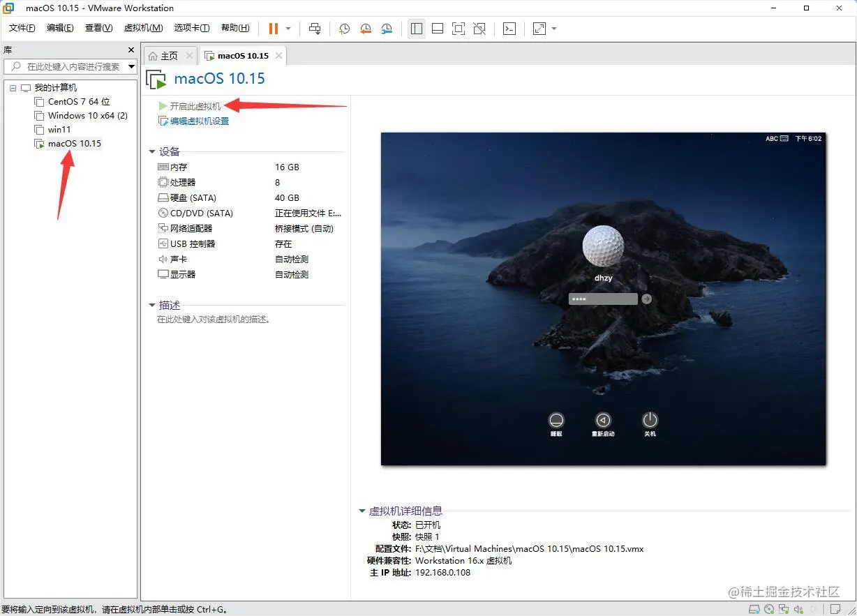Expand the suspend button dropdown arrow
Screen dimensions: 857x616
(286, 29)
